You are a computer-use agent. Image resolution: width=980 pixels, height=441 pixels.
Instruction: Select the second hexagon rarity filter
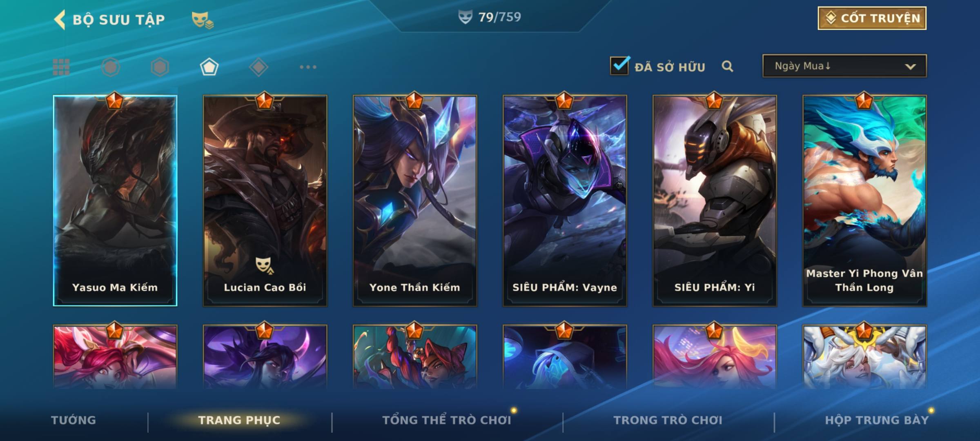pos(160,67)
